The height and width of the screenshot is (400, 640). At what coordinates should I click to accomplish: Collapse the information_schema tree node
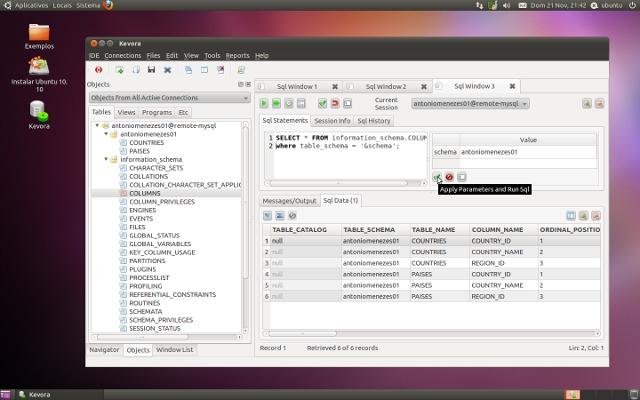click(105, 159)
